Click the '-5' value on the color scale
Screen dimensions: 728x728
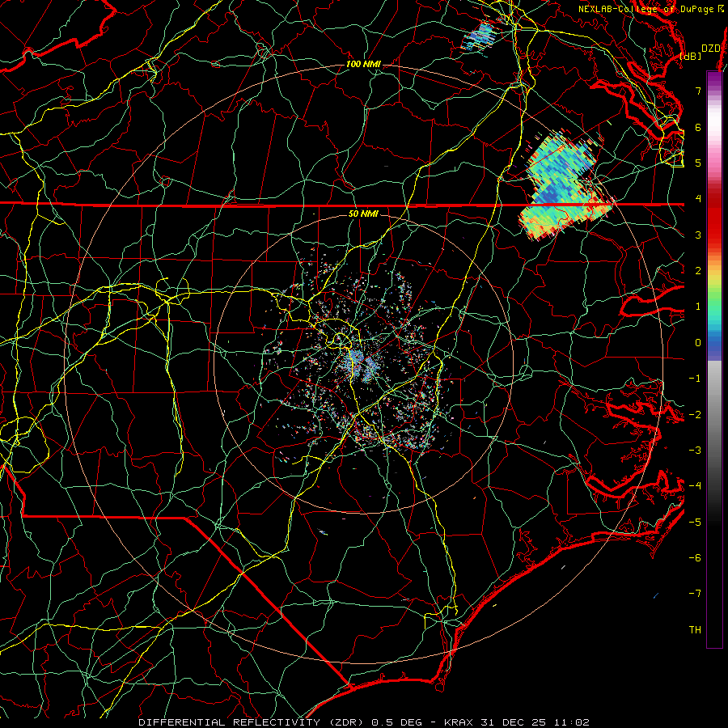tap(695, 523)
